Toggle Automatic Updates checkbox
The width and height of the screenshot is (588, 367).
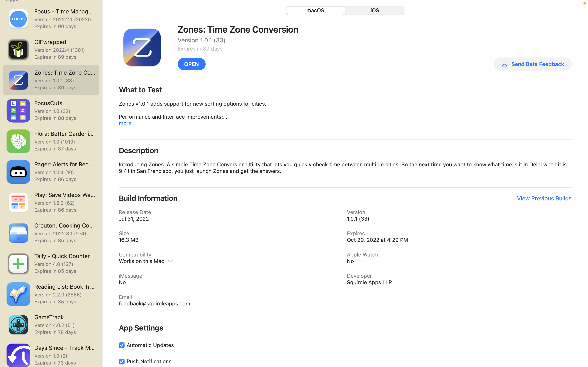(x=121, y=345)
